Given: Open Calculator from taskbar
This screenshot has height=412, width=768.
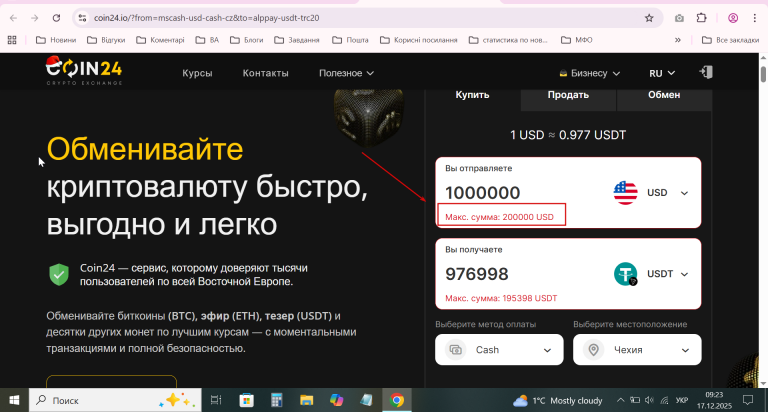Looking at the screenshot, I should tap(277, 400).
